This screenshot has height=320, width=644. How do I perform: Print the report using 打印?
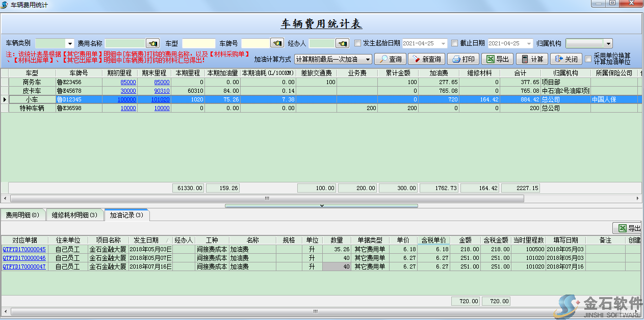coord(463,59)
